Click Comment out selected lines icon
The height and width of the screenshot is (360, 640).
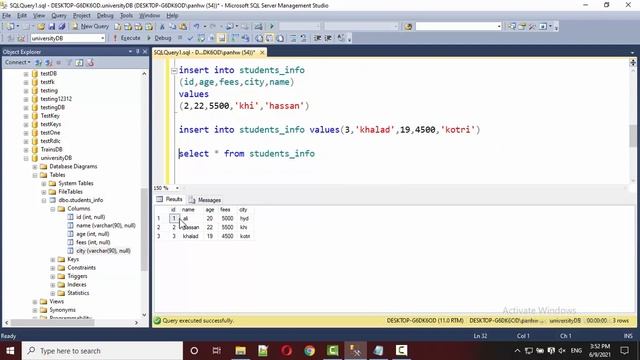293,38
